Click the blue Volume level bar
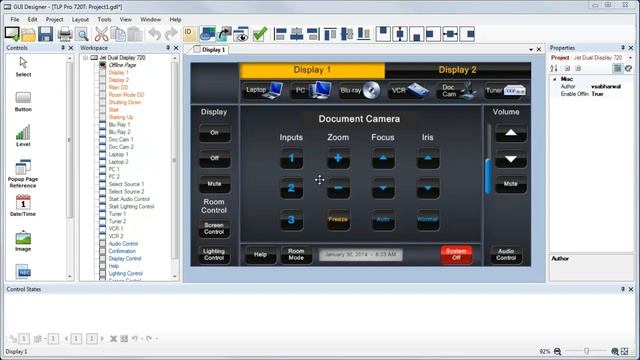Image resolution: width=640 pixels, height=360 pixels. [488, 176]
